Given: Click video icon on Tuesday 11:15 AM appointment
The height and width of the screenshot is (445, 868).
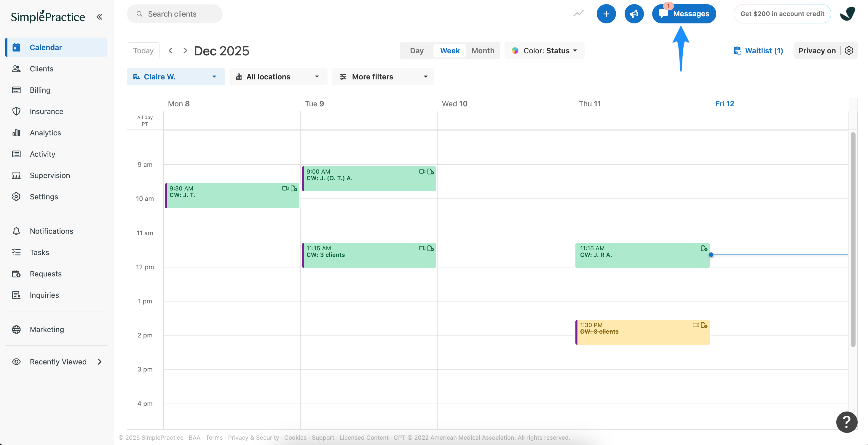Looking at the screenshot, I should (422, 248).
